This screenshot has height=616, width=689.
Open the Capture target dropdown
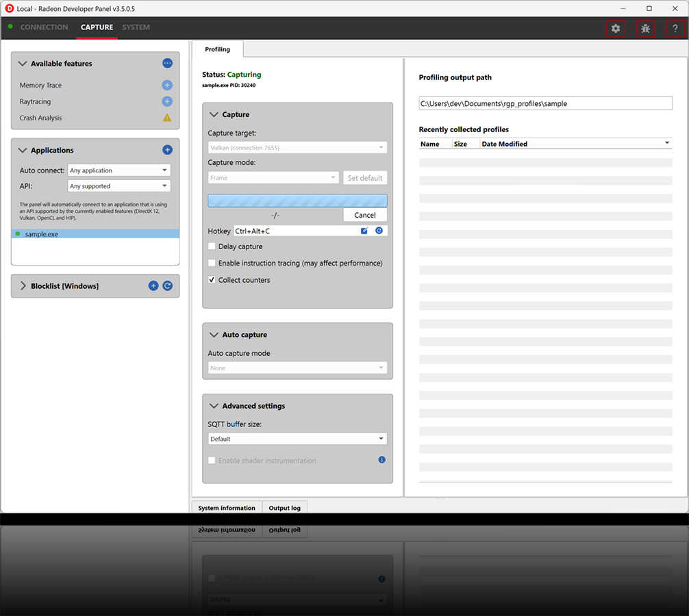click(297, 148)
